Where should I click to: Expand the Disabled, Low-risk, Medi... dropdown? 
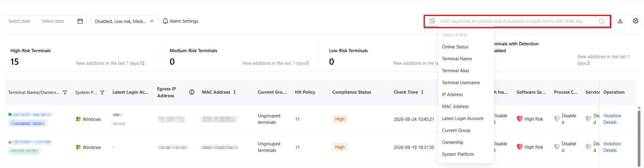click(x=124, y=21)
